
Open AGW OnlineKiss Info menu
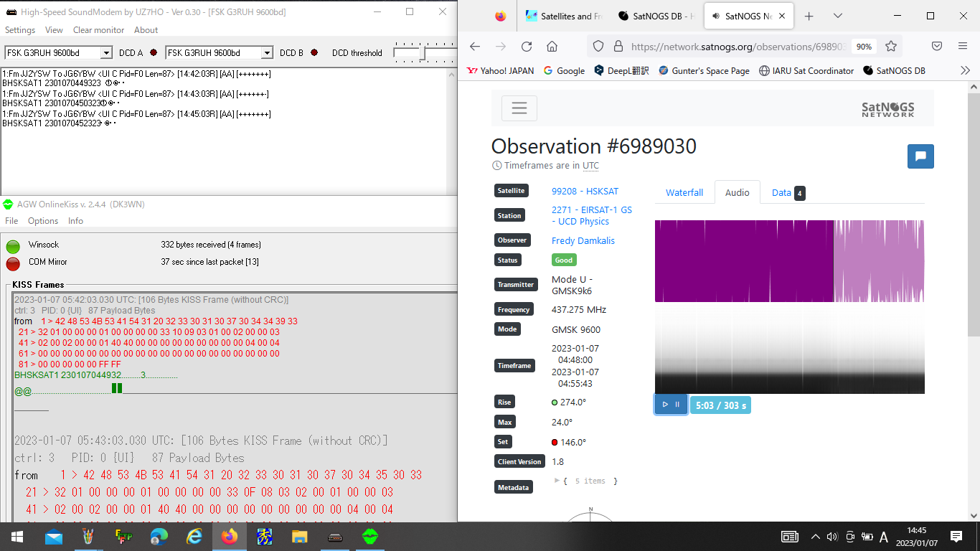coord(75,221)
